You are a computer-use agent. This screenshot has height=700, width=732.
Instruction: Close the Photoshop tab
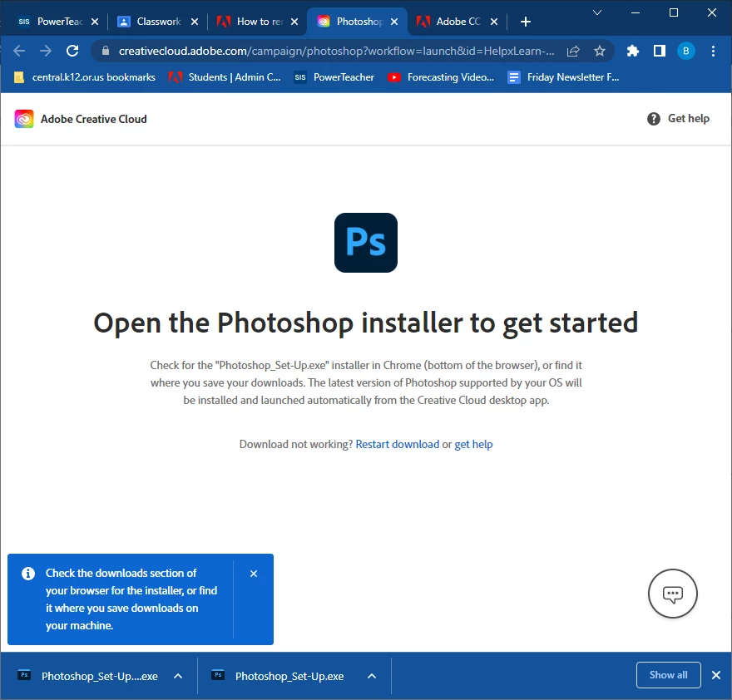point(394,22)
